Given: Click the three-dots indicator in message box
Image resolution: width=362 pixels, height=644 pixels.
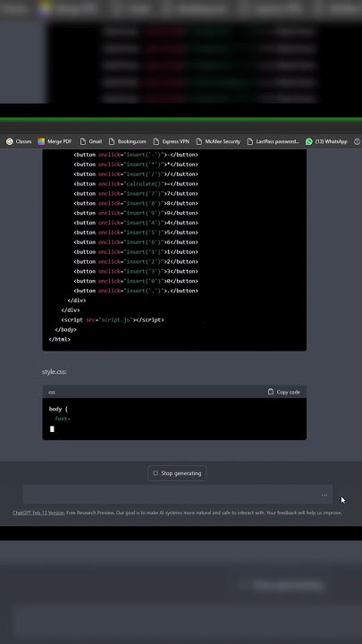Looking at the screenshot, I should 324,495.
